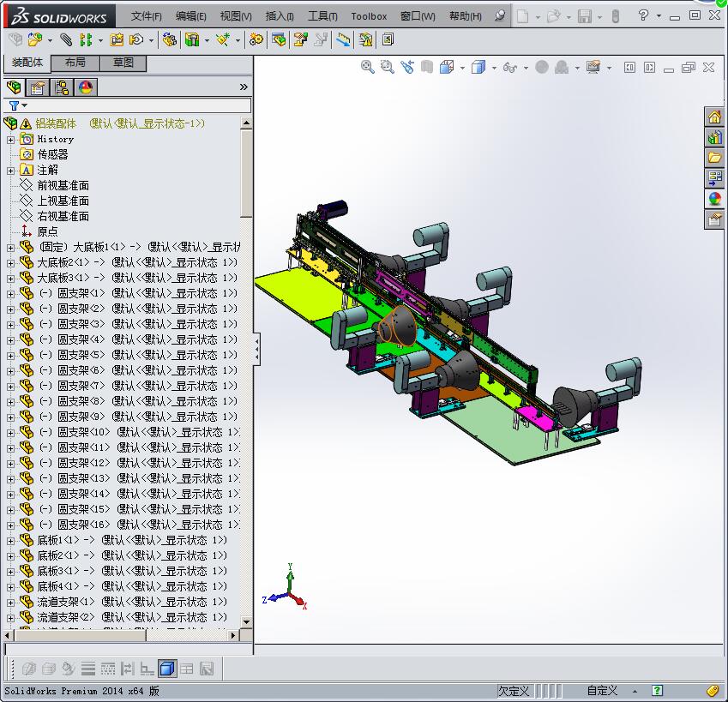Image resolution: width=728 pixels, height=702 pixels.
Task: Open the Design Library task pane icon
Action: click(x=714, y=137)
